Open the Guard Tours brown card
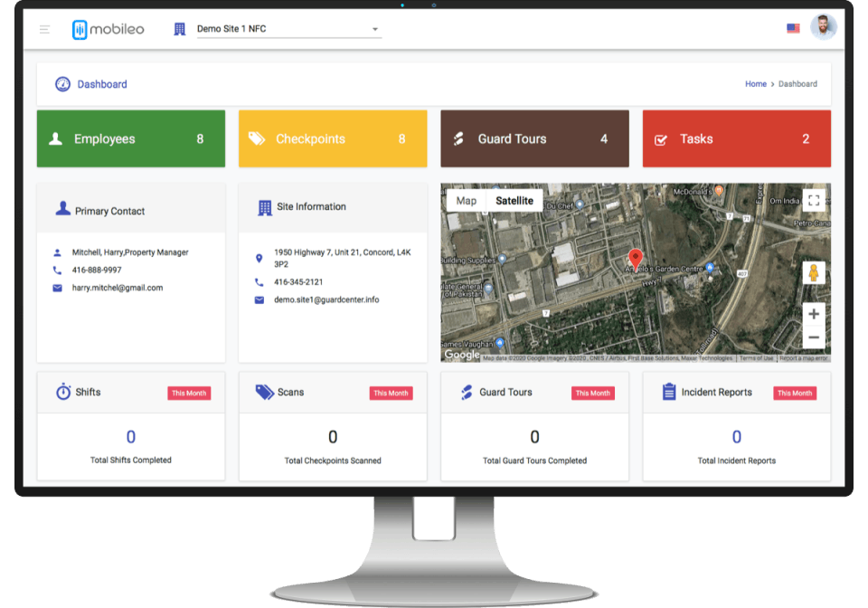Screen dimensions: 868x608 [x=534, y=138]
